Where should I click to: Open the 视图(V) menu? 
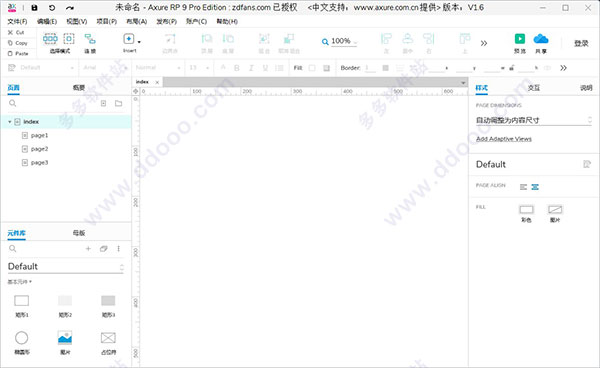(x=77, y=21)
